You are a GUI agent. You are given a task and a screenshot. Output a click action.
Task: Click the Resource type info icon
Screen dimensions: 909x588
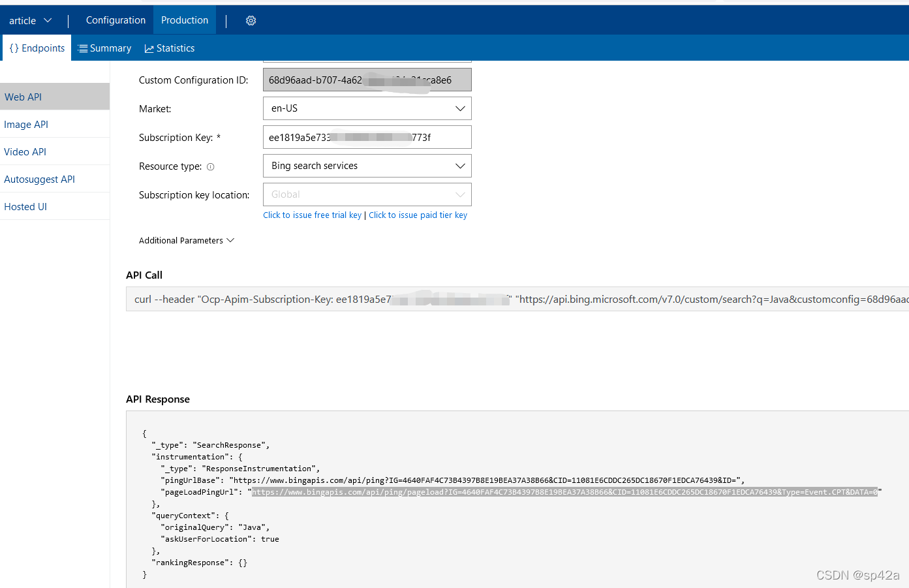pos(210,167)
